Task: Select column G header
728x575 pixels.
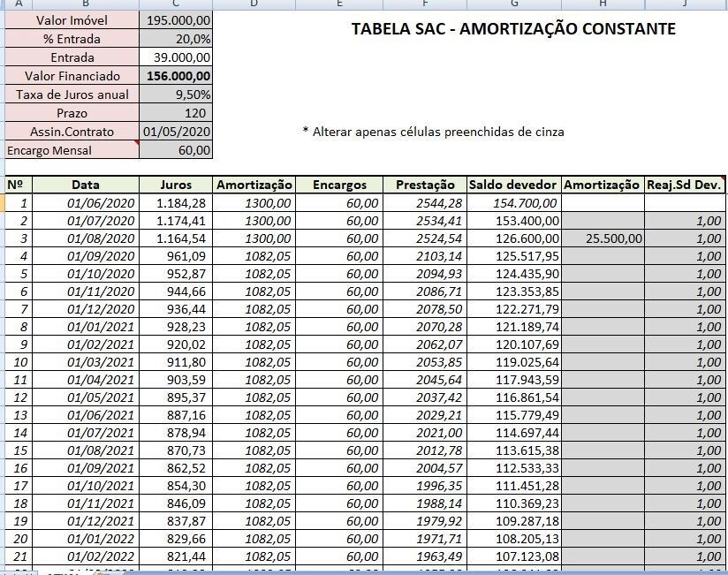Action: tap(513, 4)
